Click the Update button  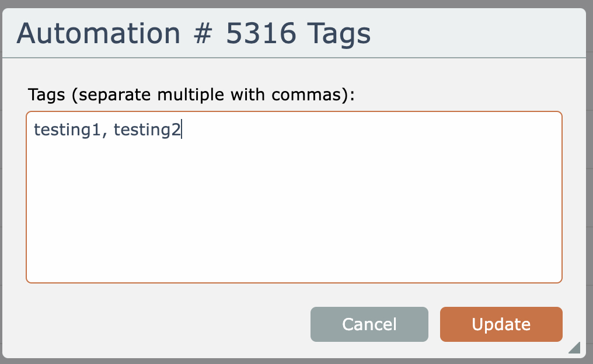[501, 324]
